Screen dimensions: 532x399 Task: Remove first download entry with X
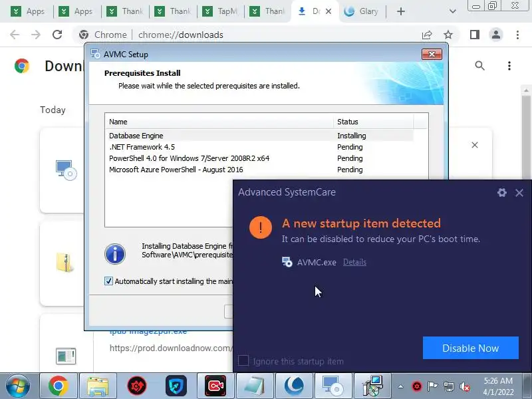pyautogui.click(x=475, y=145)
